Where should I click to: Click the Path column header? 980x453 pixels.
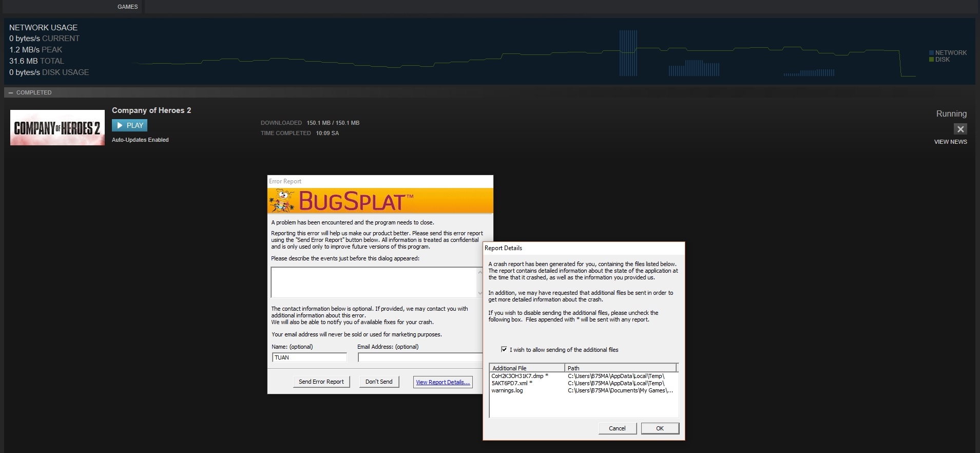pos(621,368)
